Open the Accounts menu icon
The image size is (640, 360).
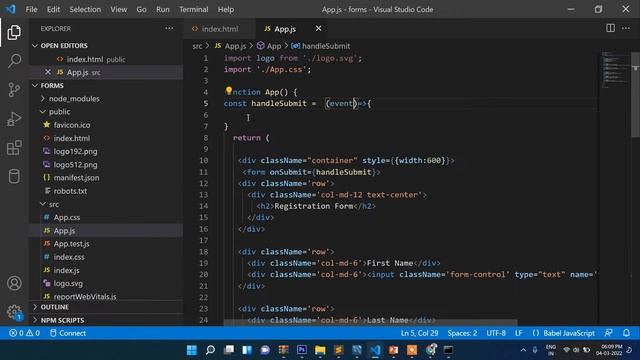(x=14, y=283)
